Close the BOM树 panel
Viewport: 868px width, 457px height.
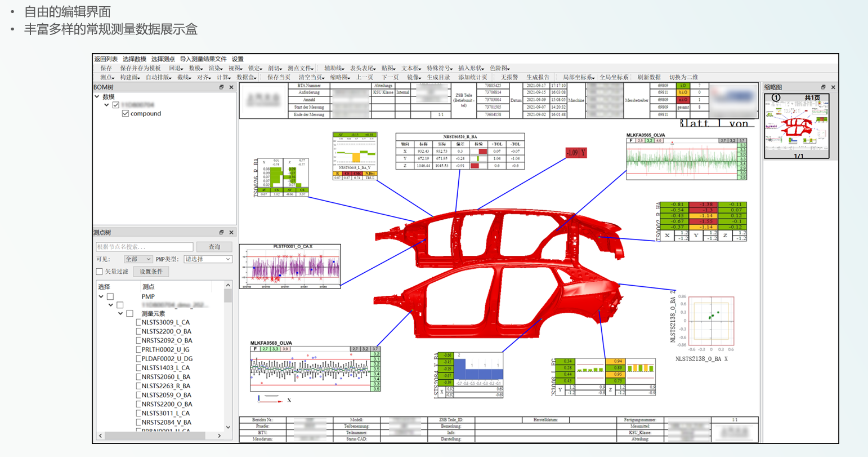[x=231, y=87]
